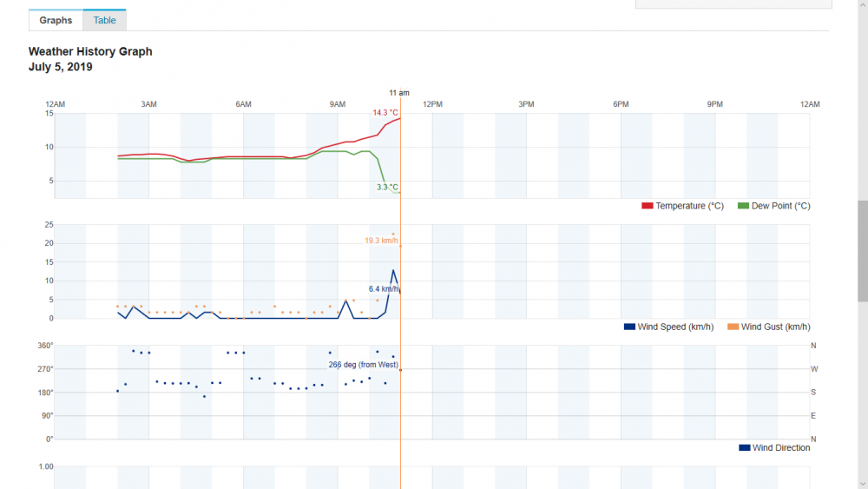Click the 3PM time axis label
This screenshot has width=868, height=489.
[x=527, y=104]
